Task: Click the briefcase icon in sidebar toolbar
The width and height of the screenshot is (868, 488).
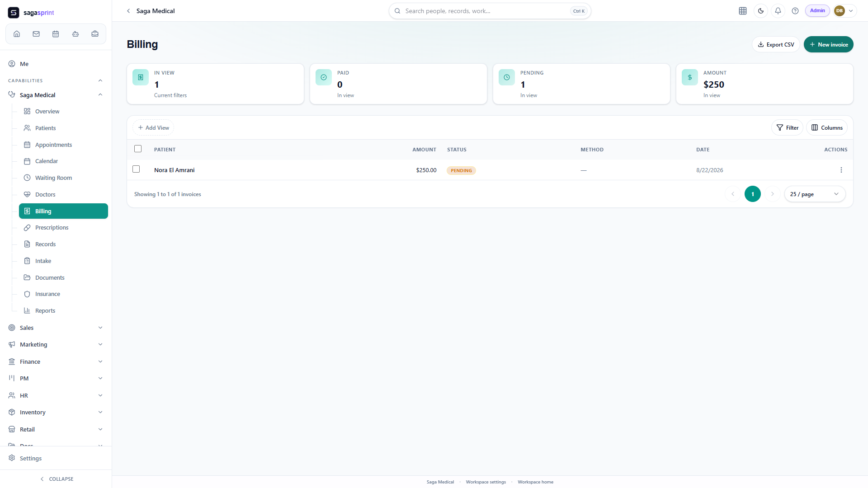Action: pyautogui.click(x=95, y=34)
